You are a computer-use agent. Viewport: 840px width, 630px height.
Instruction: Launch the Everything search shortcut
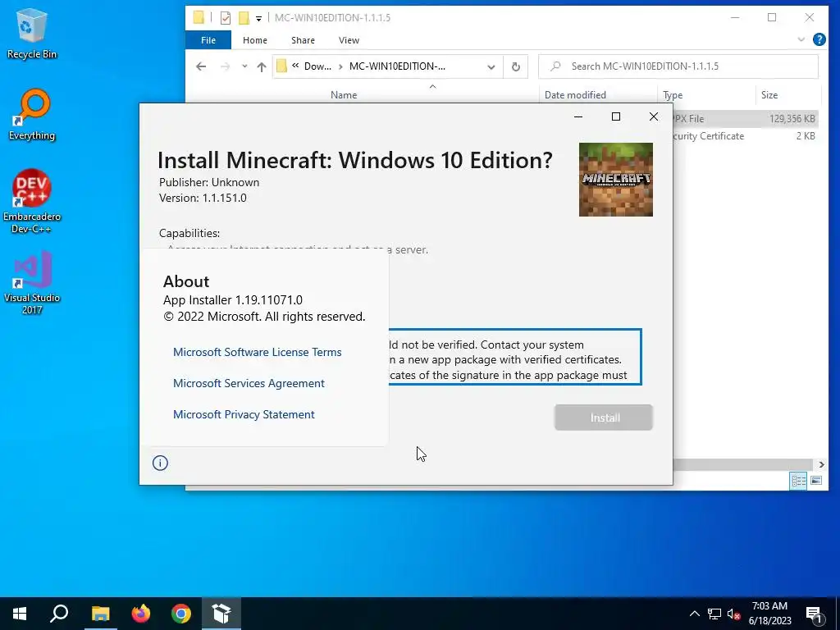32,115
